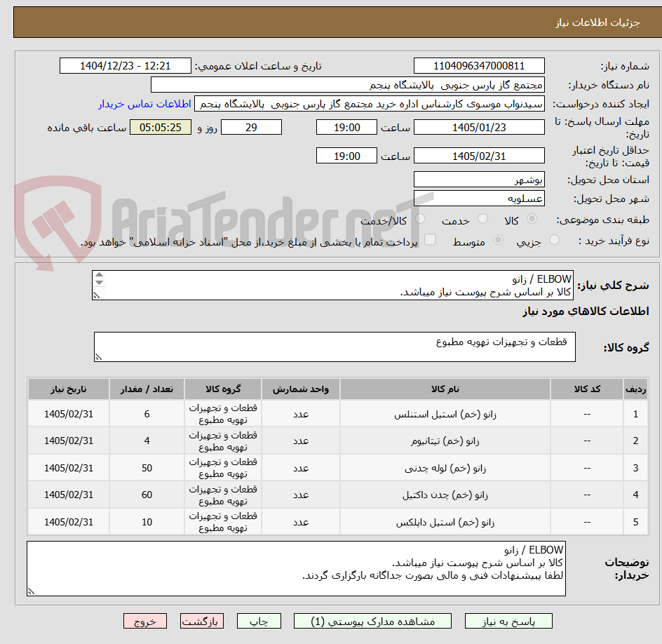The height and width of the screenshot is (644, 662).
Task: Click the 'گروه کالا' text box
Action: coord(335,347)
